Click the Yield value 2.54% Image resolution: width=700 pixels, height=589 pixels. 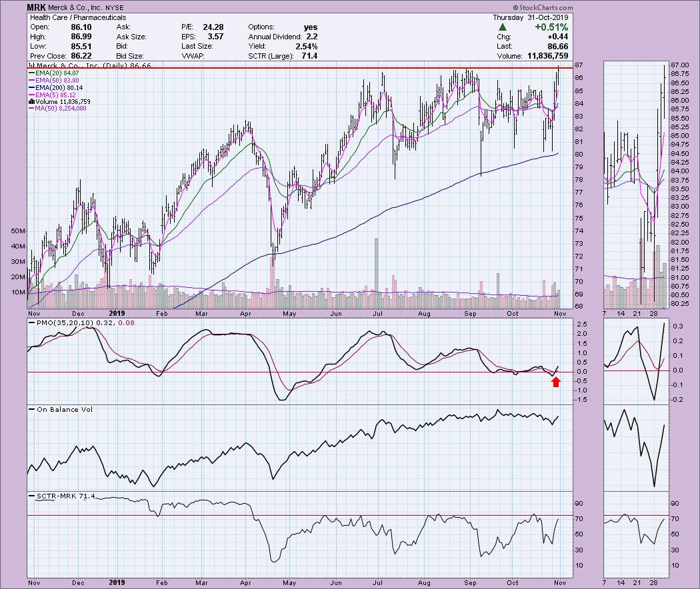tap(306, 47)
